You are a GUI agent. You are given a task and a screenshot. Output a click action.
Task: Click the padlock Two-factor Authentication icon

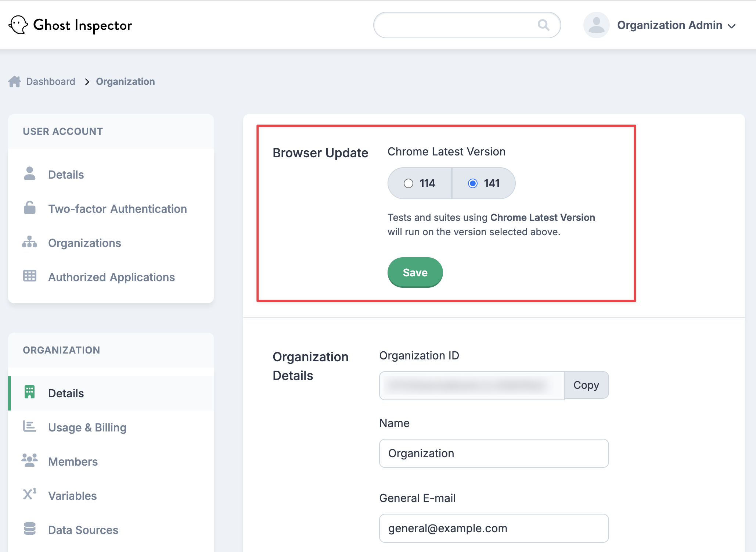pos(29,208)
